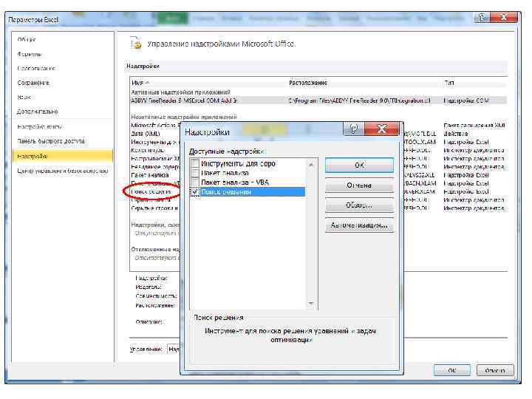Enable the Пакет анализа checkbox in the dialog
The width and height of the screenshot is (532, 399).
195,173
